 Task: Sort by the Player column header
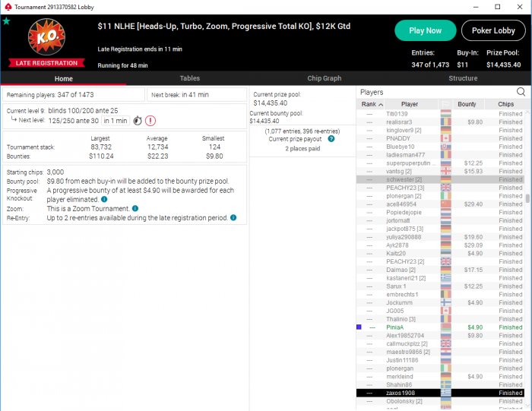point(410,104)
